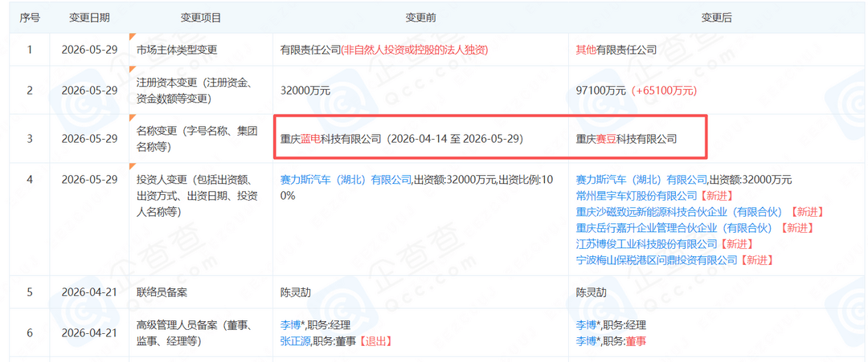Click the 2026-04-21 date in row 6
The height and width of the screenshot is (362, 868).
tap(89, 333)
